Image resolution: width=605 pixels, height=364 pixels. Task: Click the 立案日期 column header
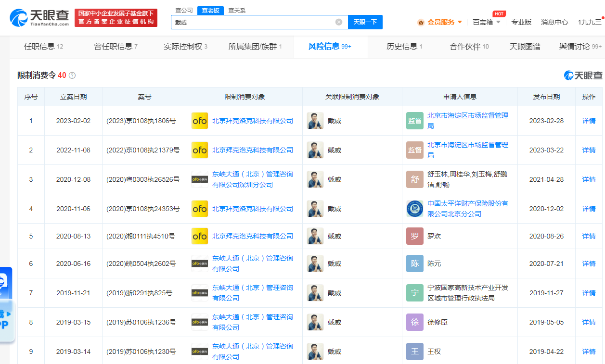(73, 97)
